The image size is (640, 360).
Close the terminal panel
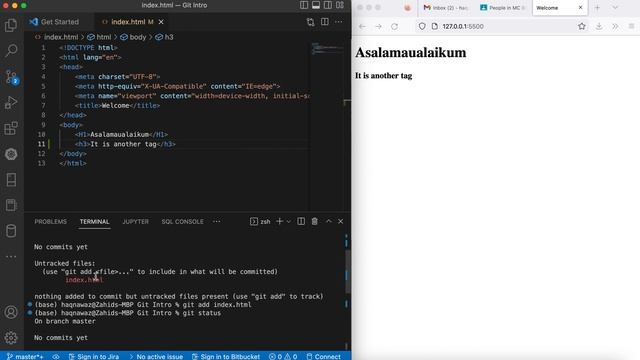tap(340, 221)
